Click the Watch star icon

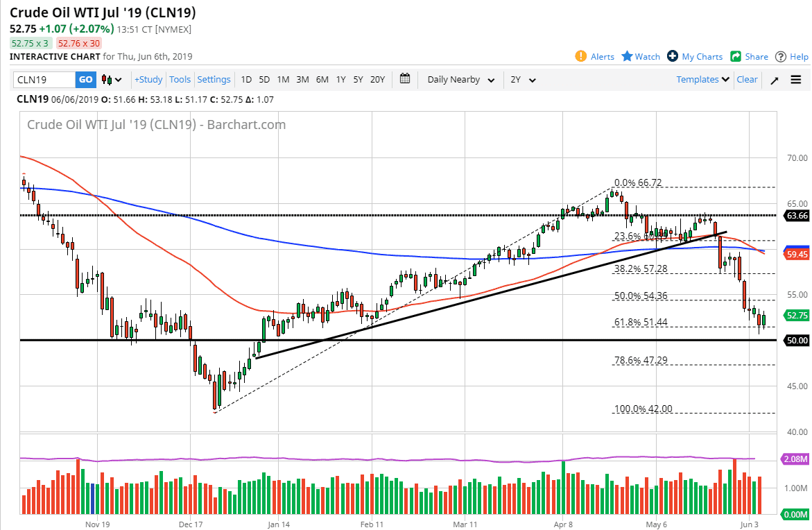626,56
